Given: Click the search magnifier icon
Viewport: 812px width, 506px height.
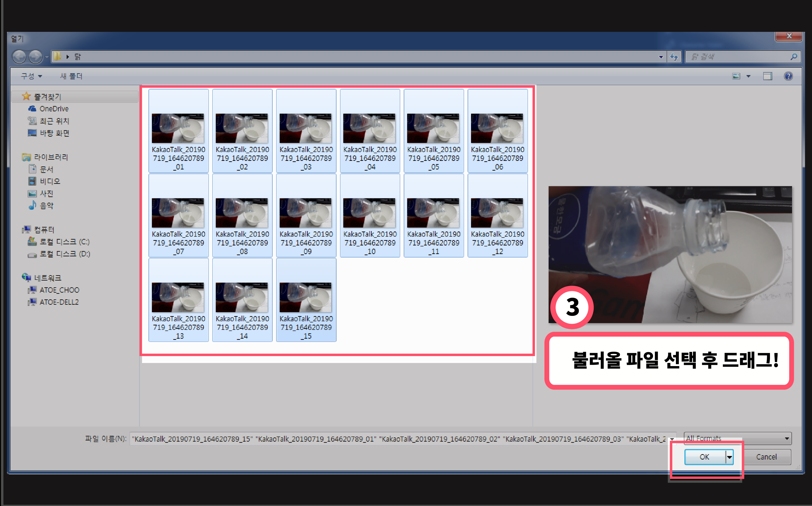Looking at the screenshot, I should 794,57.
